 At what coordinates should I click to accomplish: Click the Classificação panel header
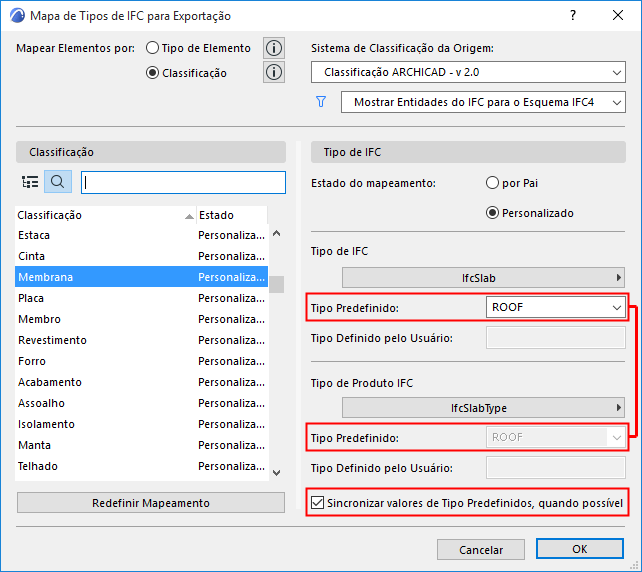click(x=151, y=152)
